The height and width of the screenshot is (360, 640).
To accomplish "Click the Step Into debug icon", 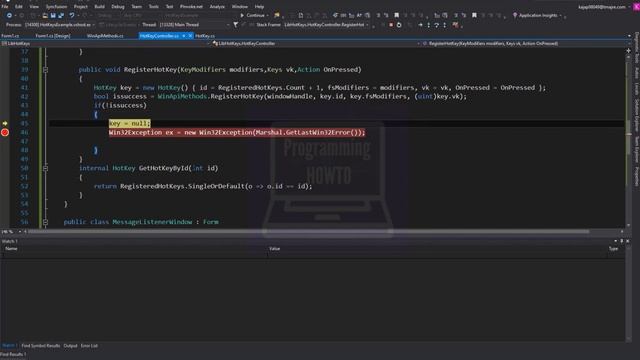I will (428, 25).
